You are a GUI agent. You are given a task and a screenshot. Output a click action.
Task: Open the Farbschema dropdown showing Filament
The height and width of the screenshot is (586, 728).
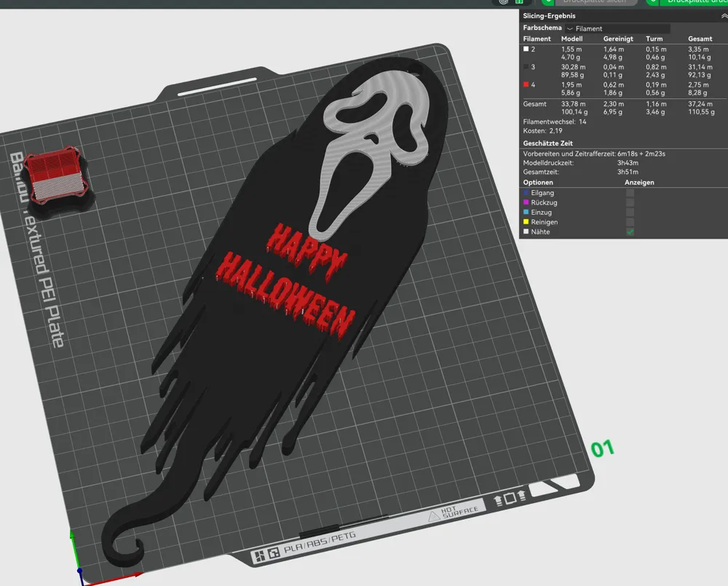pos(617,28)
